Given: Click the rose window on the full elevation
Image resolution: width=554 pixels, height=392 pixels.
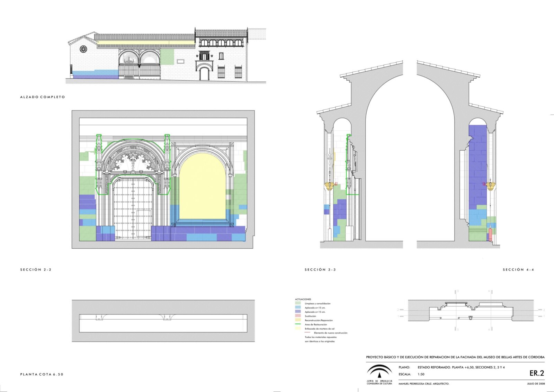Looking at the screenshot, I should point(83,49).
